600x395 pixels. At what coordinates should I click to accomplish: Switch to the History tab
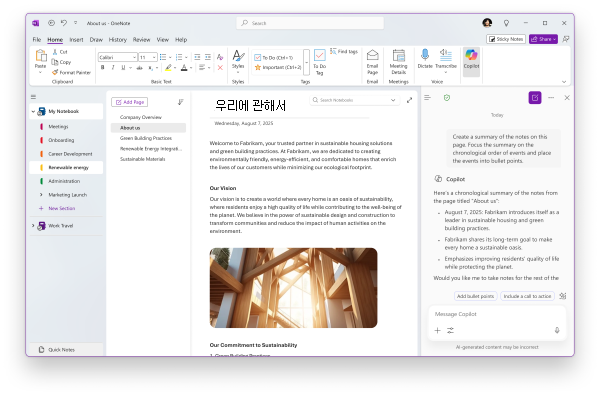pyautogui.click(x=117, y=39)
